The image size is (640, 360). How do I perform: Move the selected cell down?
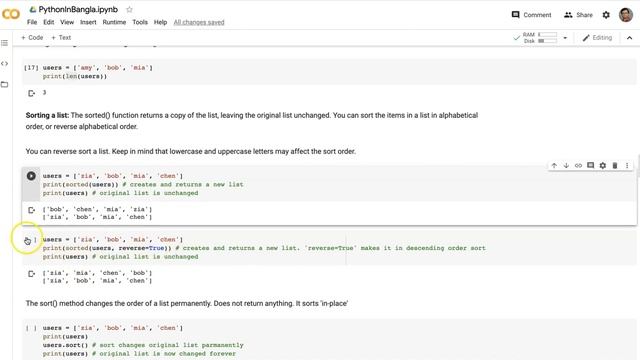[x=566, y=165]
